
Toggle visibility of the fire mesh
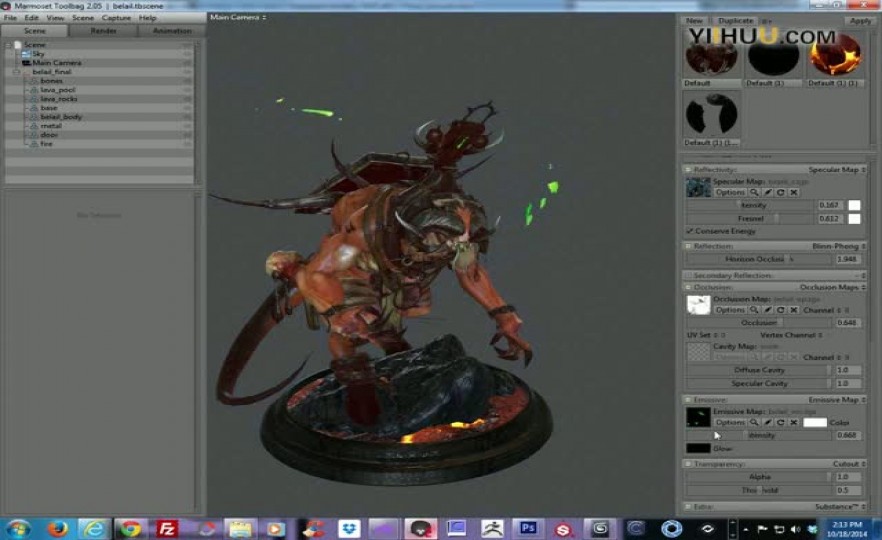(x=187, y=144)
